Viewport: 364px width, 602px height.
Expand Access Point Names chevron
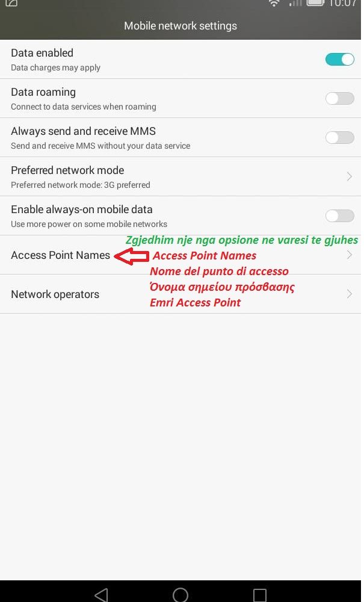click(350, 255)
